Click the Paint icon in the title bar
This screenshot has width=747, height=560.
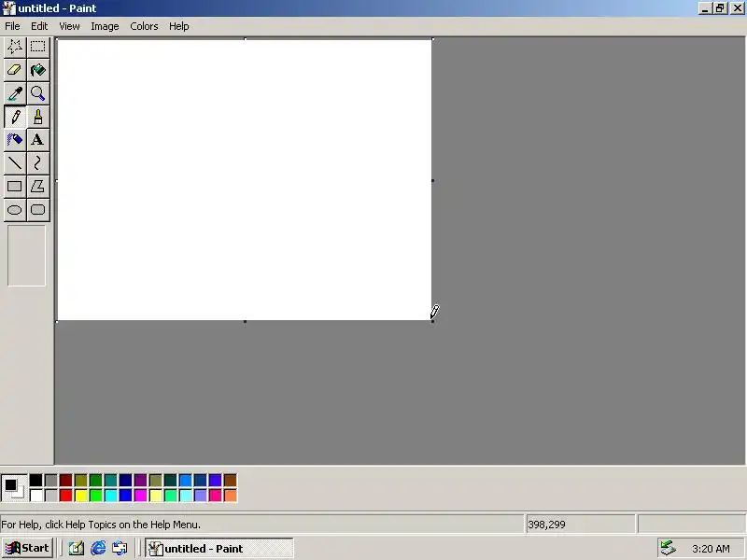[x=9, y=8]
